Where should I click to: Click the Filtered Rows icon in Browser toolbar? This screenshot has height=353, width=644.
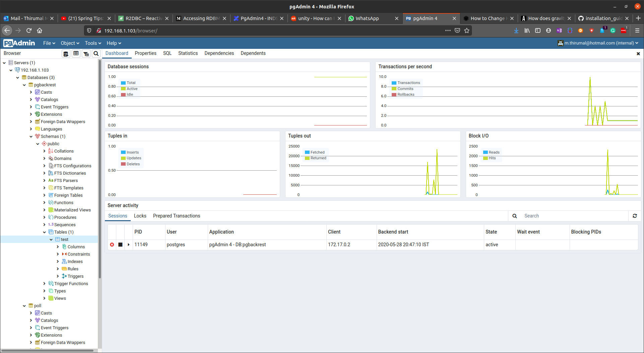(86, 54)
